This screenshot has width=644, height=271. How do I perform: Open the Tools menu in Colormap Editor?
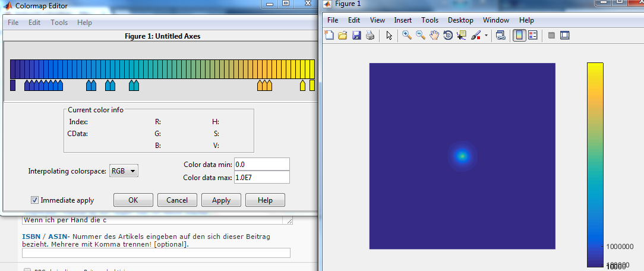(59, 23)
